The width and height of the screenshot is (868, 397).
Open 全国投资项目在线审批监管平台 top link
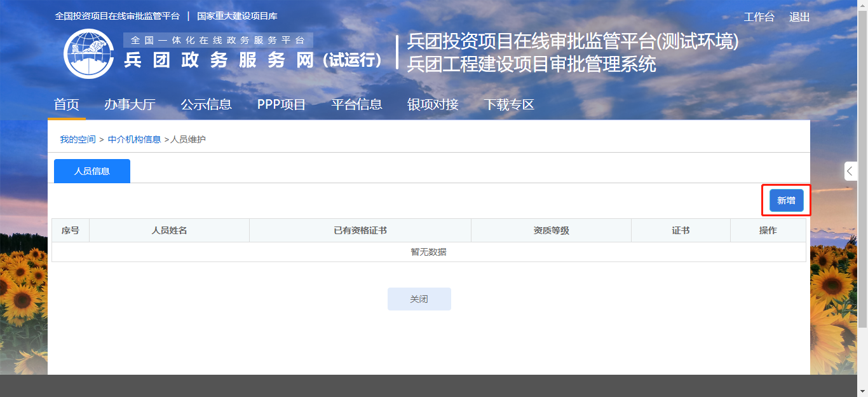118,16
